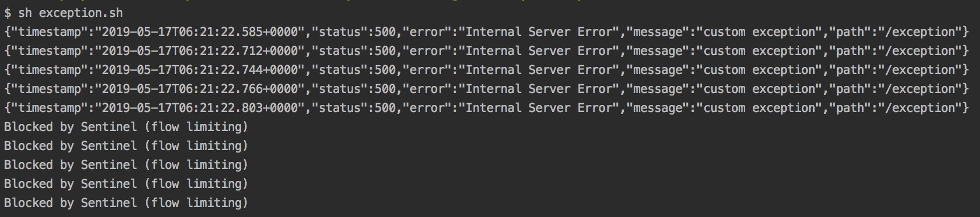The height and width of the screenshot is (217, 980).
Task: Click the first 'Blocked by Sentinel' output line
Action: (x=126, y=127)
